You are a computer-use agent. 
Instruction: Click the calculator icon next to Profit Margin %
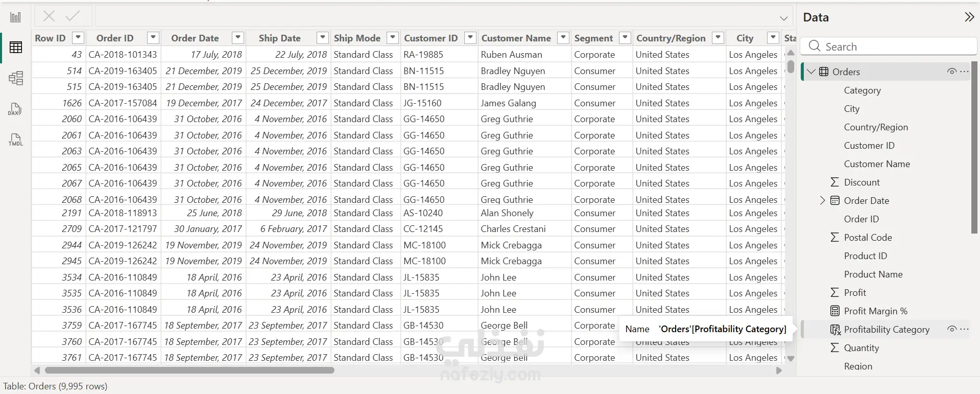[x=834, y=311]
